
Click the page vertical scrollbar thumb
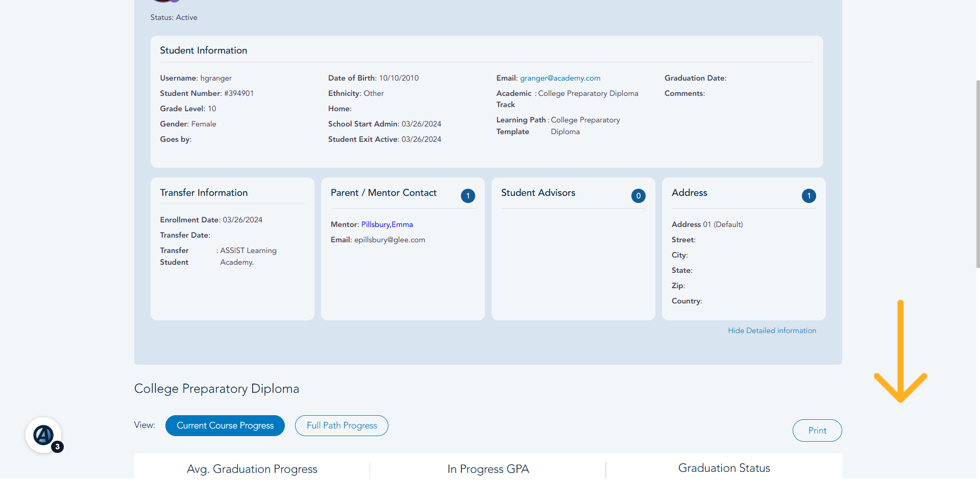pos(977,173)
